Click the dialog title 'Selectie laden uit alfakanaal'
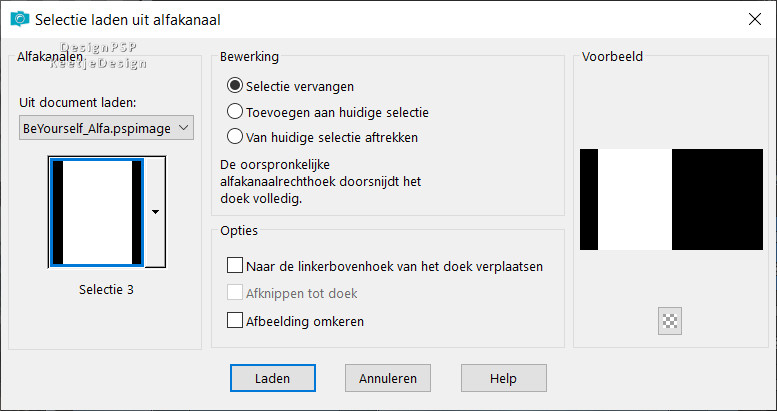The width and height of the screenshot is (777, 411). coord(128,19)
